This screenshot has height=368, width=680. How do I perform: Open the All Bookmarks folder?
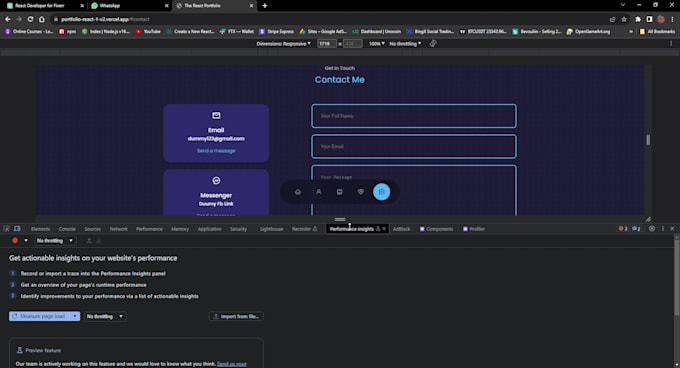(657, 31)
